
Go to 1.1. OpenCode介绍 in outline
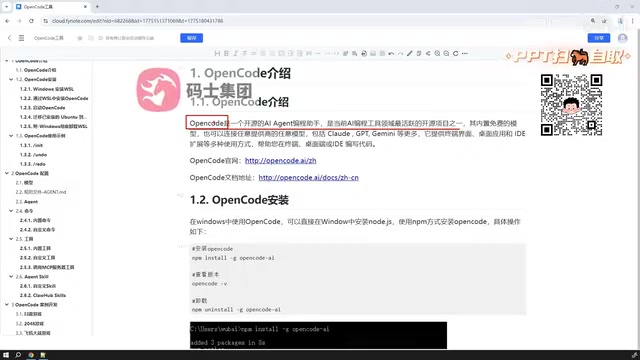[x=36, y=70]
